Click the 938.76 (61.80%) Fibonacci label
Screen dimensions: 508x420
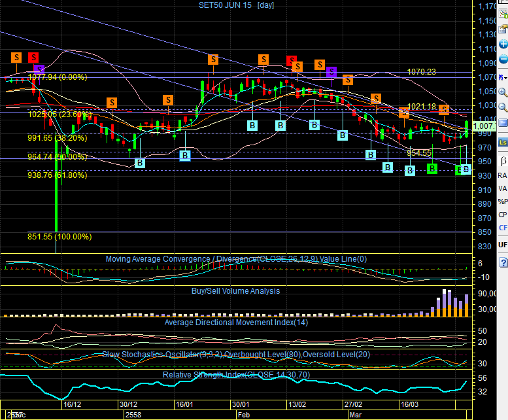pos(58,175)
